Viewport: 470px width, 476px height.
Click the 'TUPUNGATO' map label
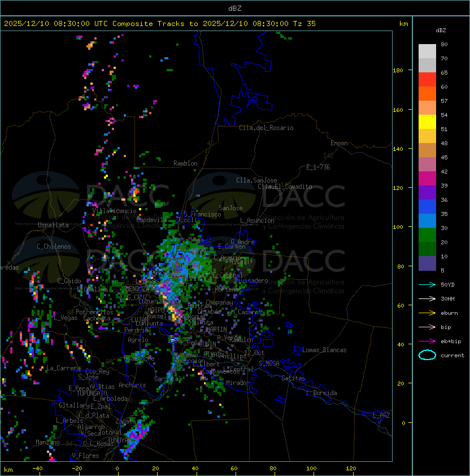coord(92,393)
